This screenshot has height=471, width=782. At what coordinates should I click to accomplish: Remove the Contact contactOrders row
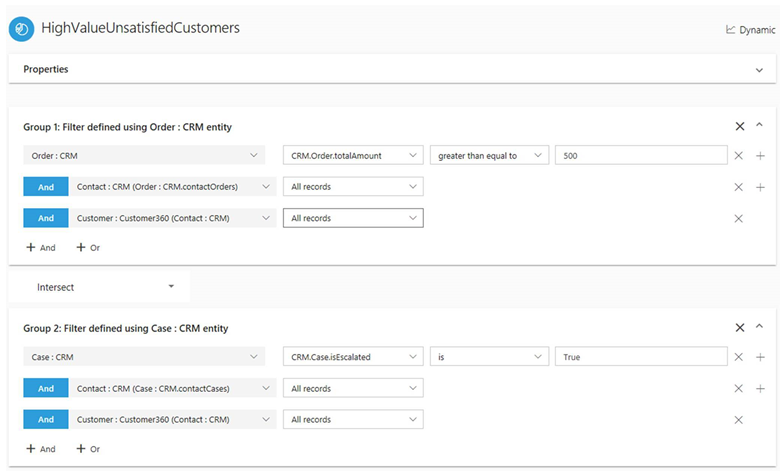[x=739, y=187]
